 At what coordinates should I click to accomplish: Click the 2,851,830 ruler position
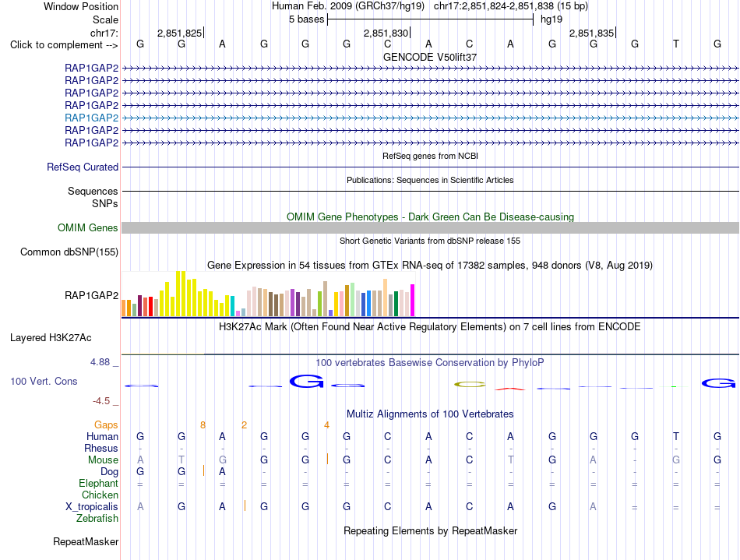coord(386,33)
